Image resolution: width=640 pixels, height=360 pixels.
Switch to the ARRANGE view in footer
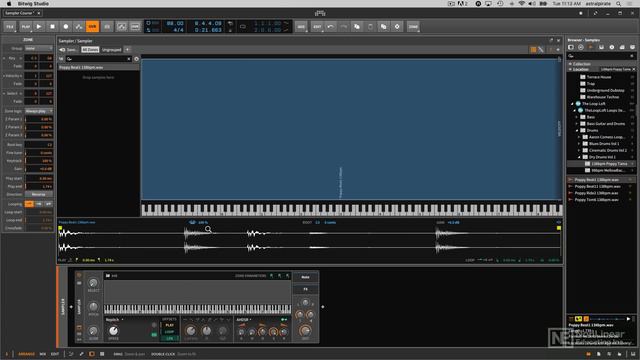[27, 354]
